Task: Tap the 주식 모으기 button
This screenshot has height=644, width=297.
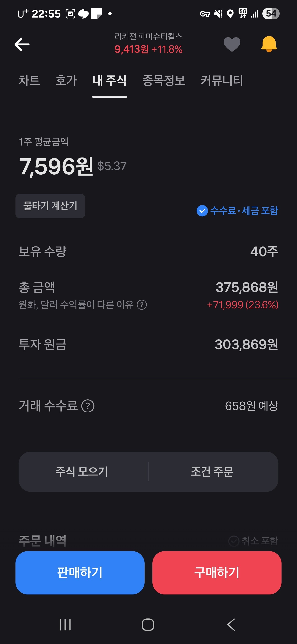Action: [x=82, y=471]
